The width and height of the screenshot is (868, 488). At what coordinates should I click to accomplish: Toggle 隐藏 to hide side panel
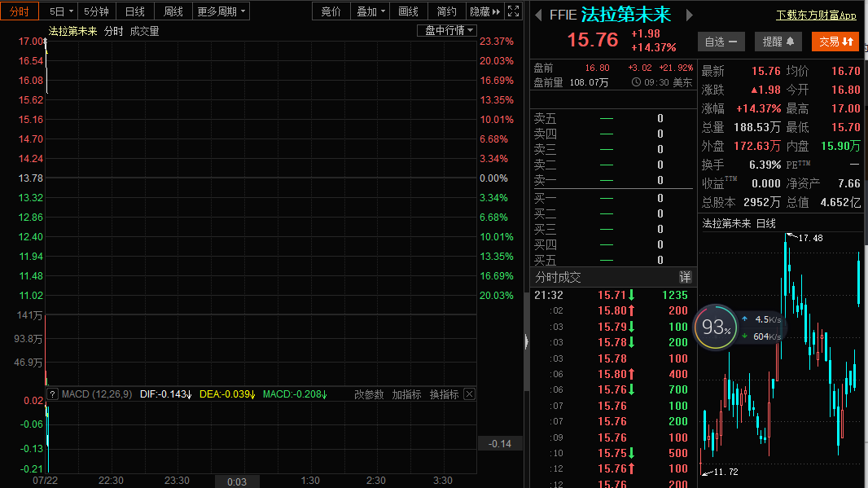click(484, 11)
